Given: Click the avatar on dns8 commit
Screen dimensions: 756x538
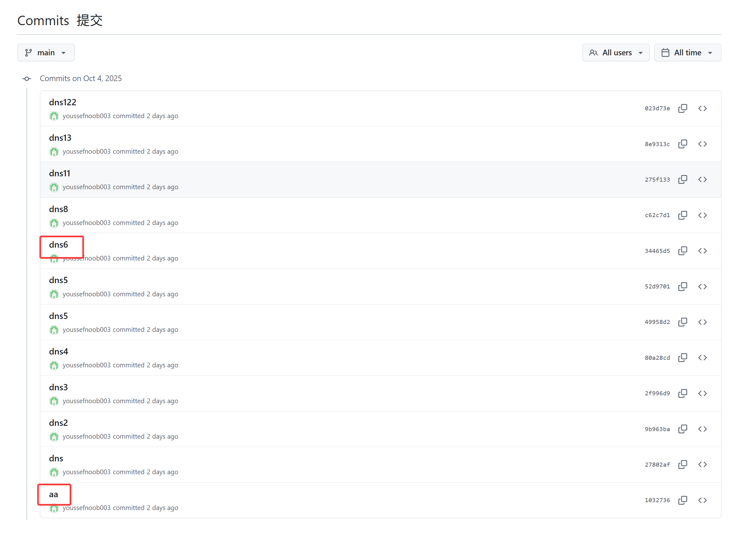Looking at the screenshot, I should tap(54, 223).
